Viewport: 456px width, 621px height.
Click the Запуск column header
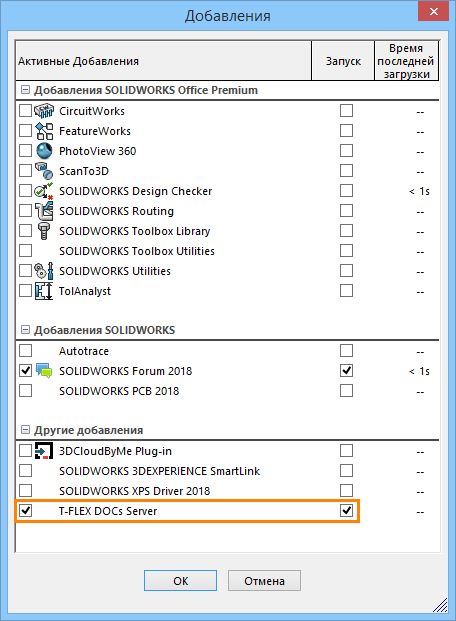tap(343, 61)
